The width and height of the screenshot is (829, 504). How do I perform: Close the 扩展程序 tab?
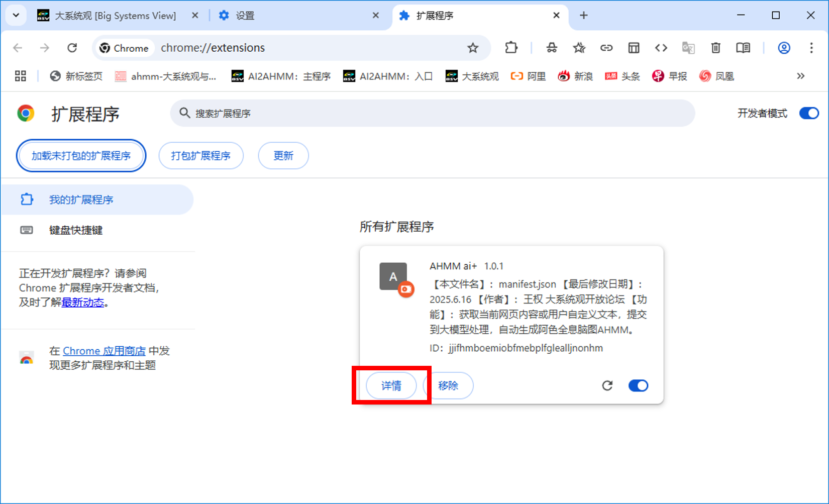(556, 16)
